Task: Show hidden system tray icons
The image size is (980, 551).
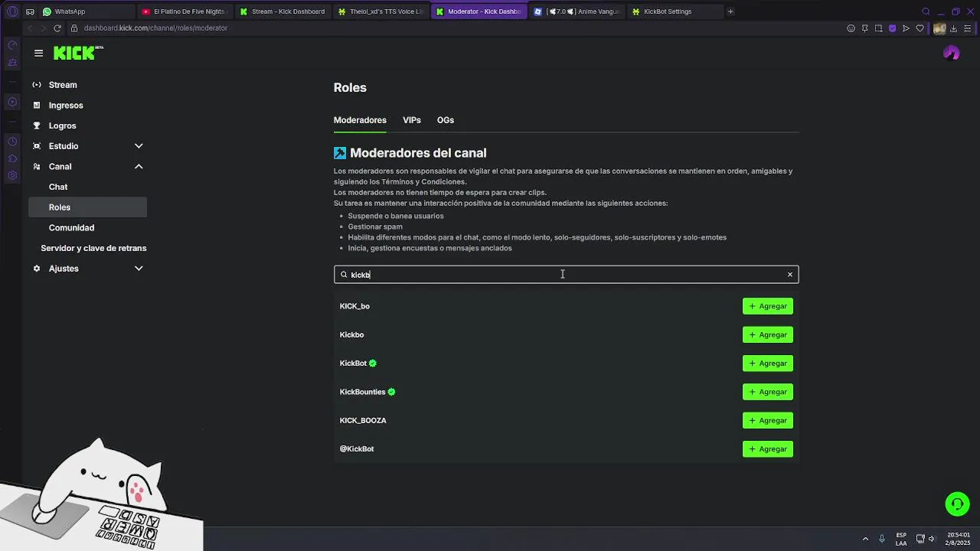Action: point(865,539)
